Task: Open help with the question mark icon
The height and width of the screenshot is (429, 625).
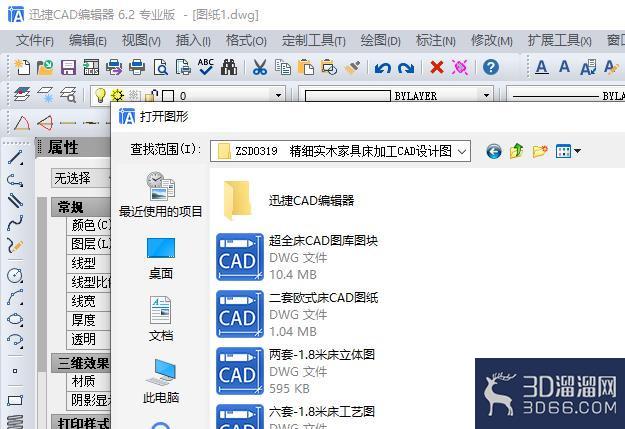Action: (x=491, y=67)
